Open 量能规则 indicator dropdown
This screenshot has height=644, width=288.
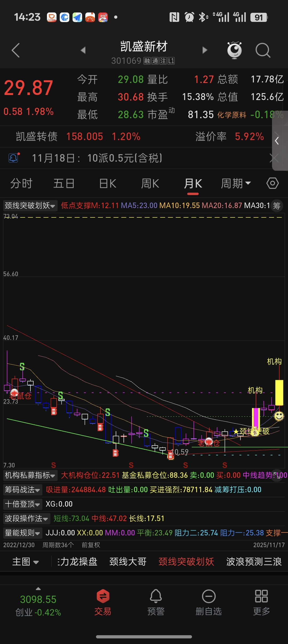[x=23, y=533]
